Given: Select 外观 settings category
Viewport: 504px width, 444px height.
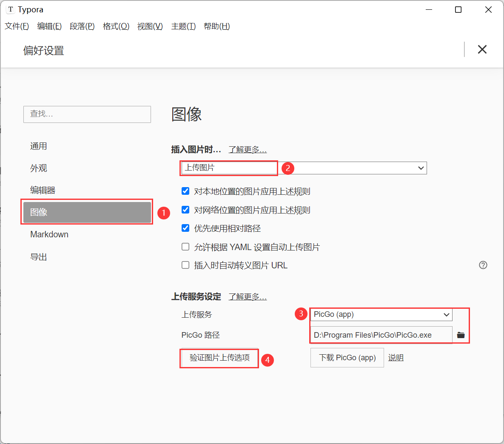Looking at the screenshot, I should pos(87,168).
